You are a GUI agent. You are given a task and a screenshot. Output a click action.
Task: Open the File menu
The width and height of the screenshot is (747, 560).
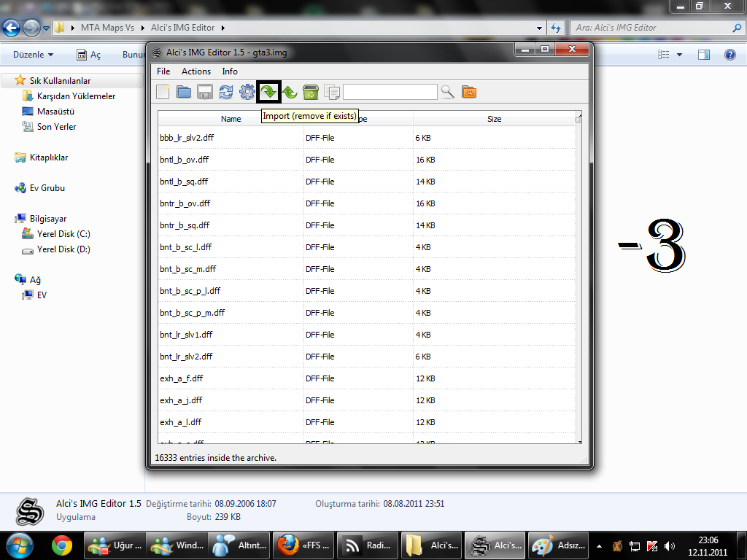tap(163, 71)
